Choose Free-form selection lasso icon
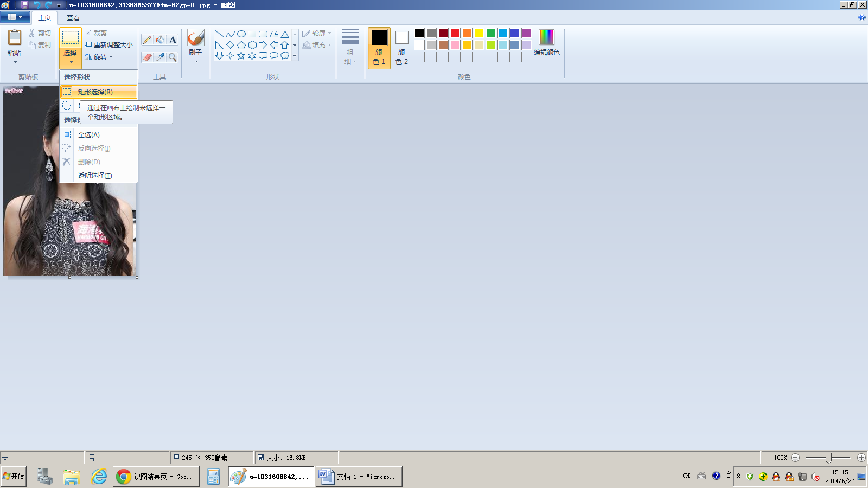868x488 pixels. 67,105
